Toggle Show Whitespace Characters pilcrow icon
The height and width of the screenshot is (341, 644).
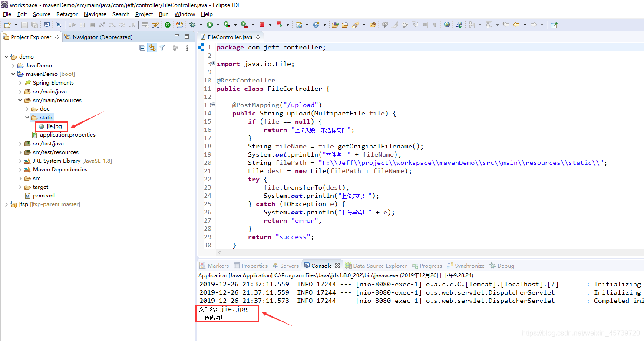point(434,25)
